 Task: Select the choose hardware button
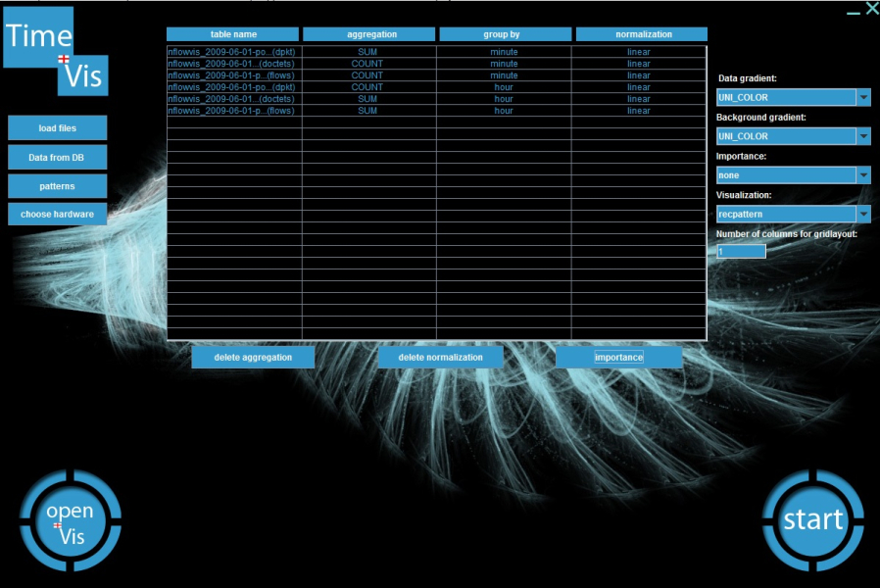coord(58,214)
